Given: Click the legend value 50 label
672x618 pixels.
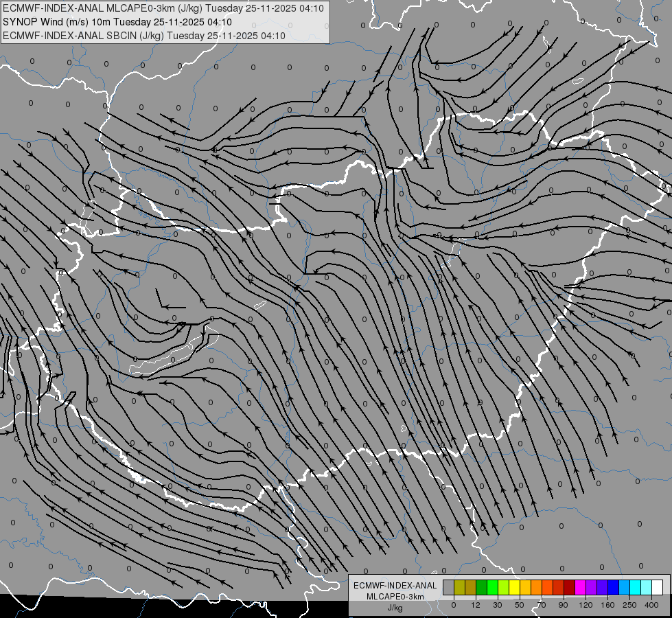Looking at the screenshot, I should [520, 605].
